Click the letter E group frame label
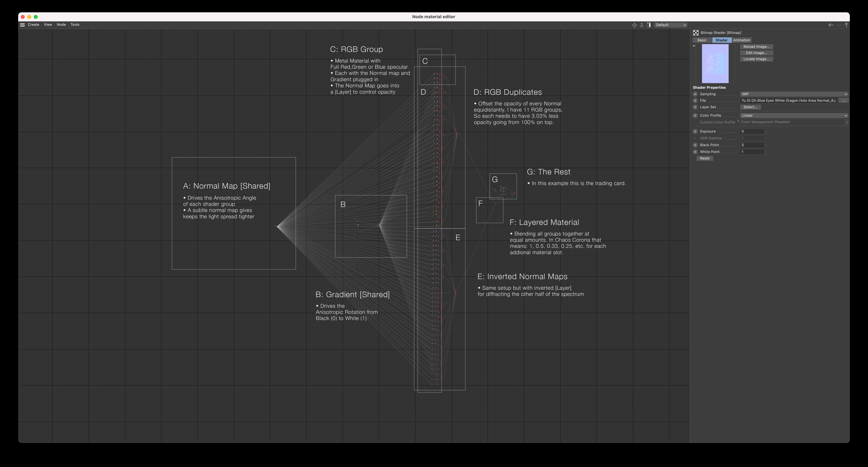The height and width of the screenshot is (467, 868). pos(458,238)
